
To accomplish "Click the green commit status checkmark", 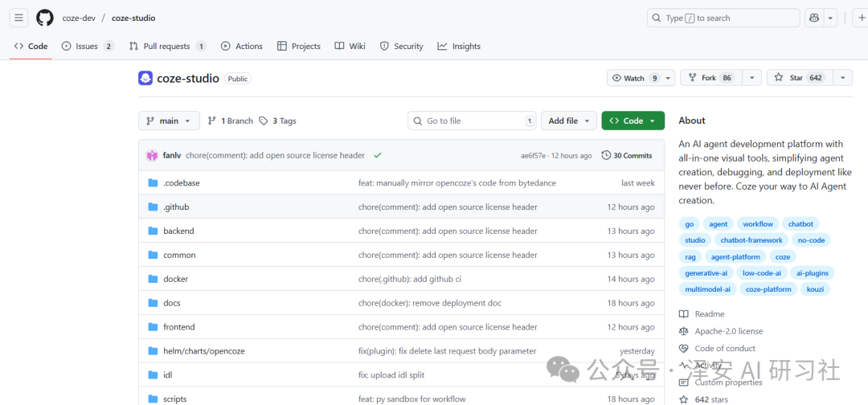I will [x=378, y=155].
